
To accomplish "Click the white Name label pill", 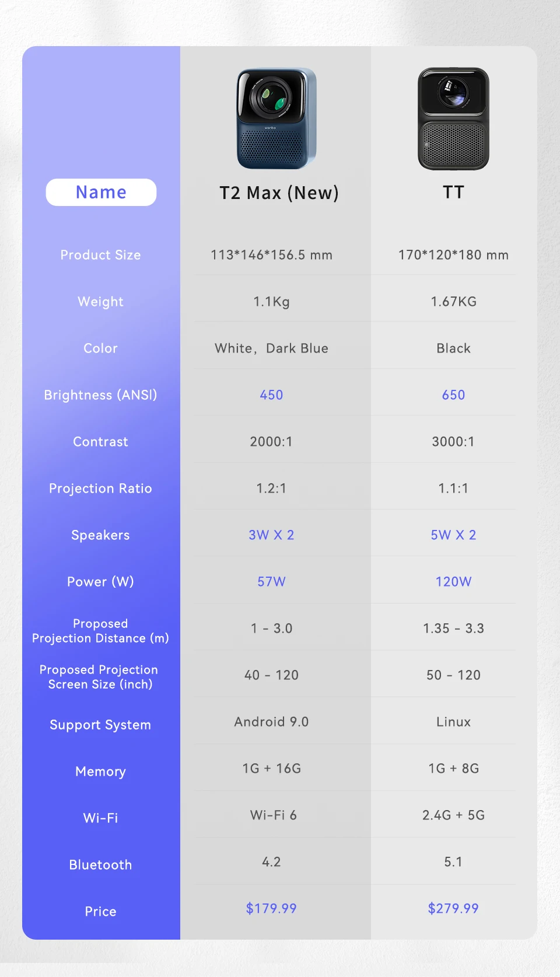I will 101,192.
